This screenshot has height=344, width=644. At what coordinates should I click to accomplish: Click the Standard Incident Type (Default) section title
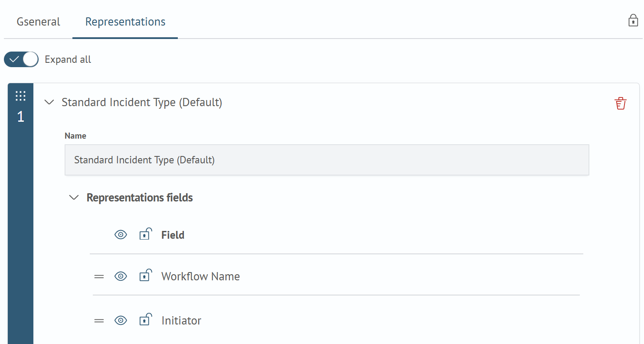142,103
